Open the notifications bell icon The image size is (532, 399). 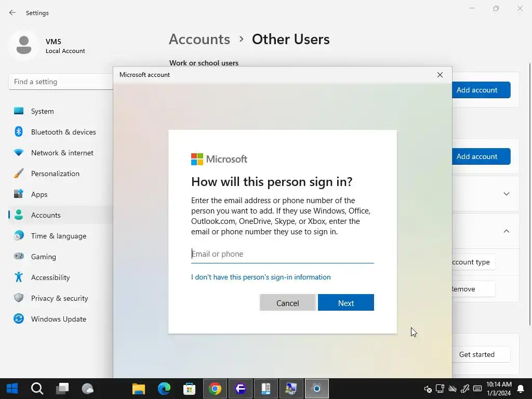521,389
